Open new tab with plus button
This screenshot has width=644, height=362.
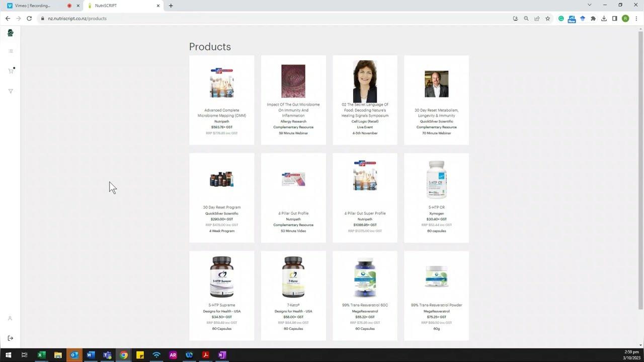click(x=171, y=6)
